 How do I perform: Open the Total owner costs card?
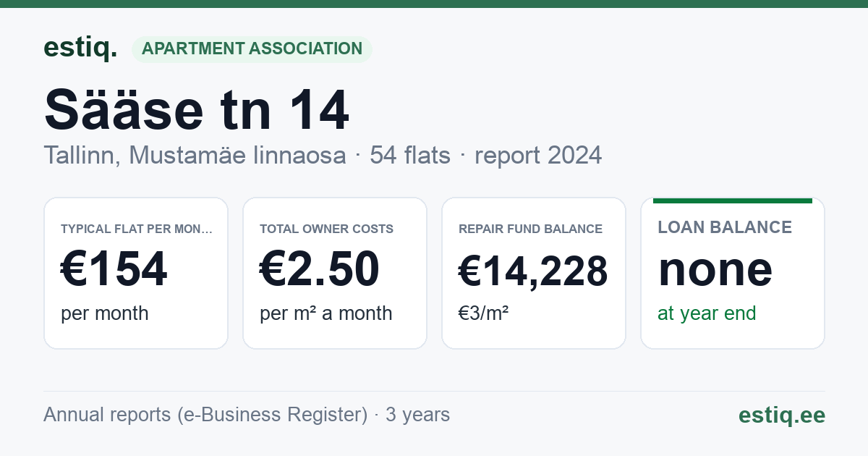pyautogui.click(x=335, y=273)
